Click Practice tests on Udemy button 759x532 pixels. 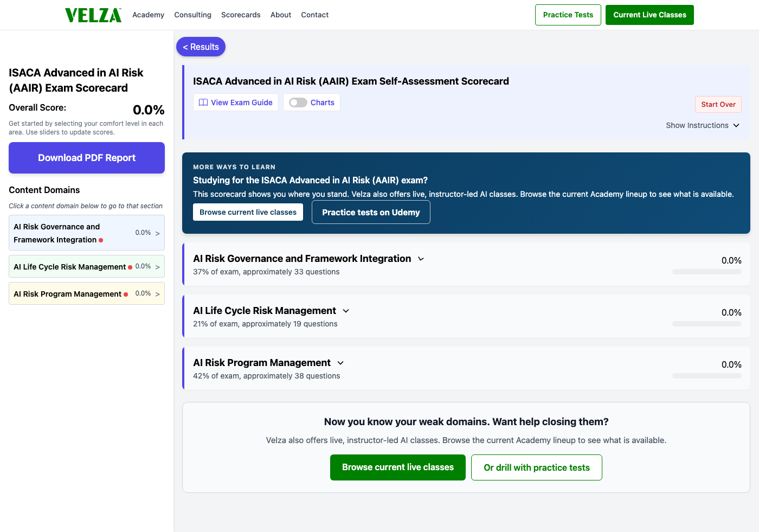(371, 212)
